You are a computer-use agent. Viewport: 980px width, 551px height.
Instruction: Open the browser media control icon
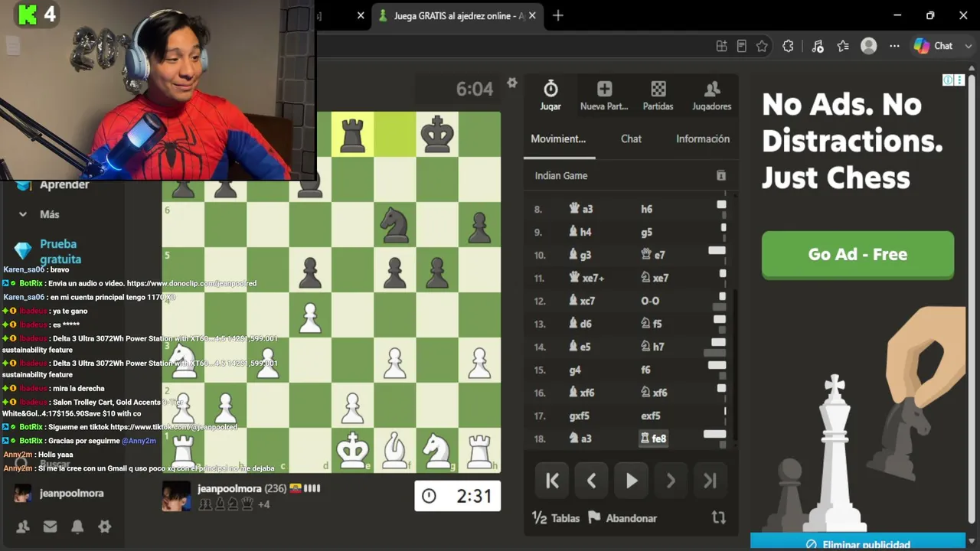(x=817, y=46)
